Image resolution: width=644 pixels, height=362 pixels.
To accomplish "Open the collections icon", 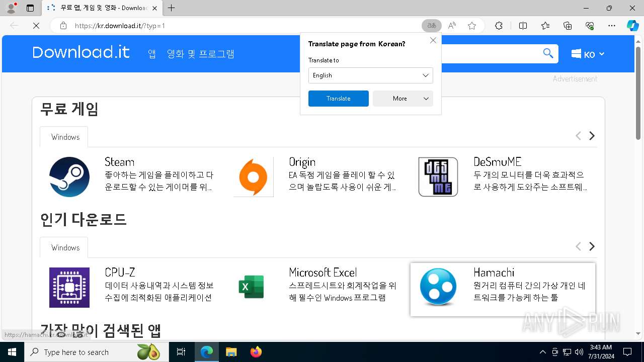I will (x=568, y=26).
